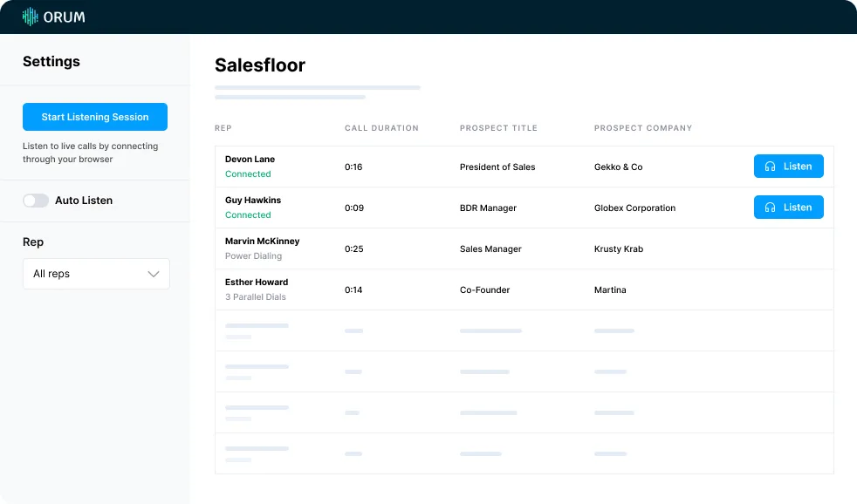
Task: Click the ORUM brand name text
Action: [67, 17]
